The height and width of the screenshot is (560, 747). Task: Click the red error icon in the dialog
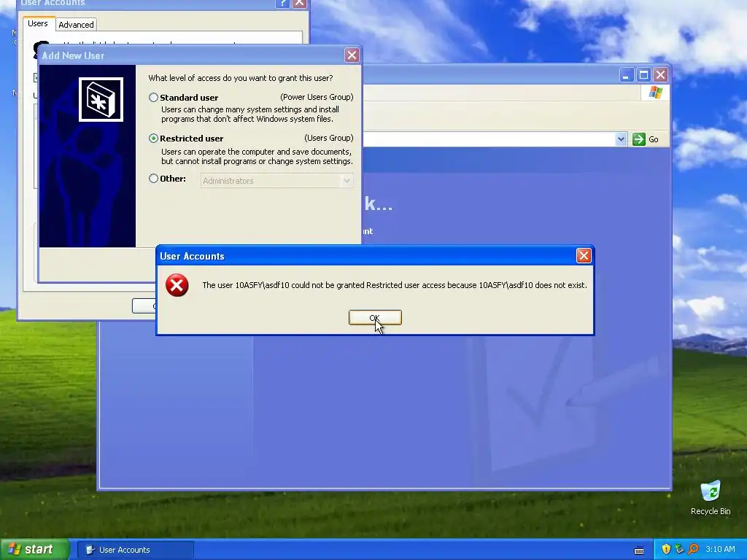coord(177,285)
